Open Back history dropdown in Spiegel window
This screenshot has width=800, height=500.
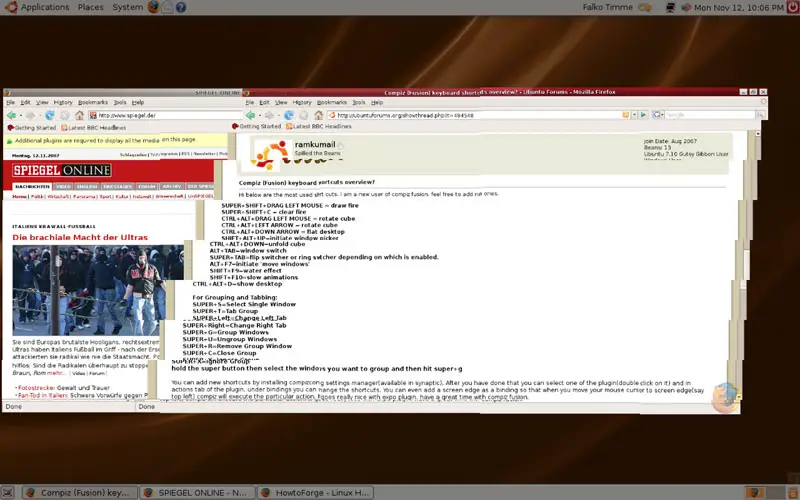(20, 116)
